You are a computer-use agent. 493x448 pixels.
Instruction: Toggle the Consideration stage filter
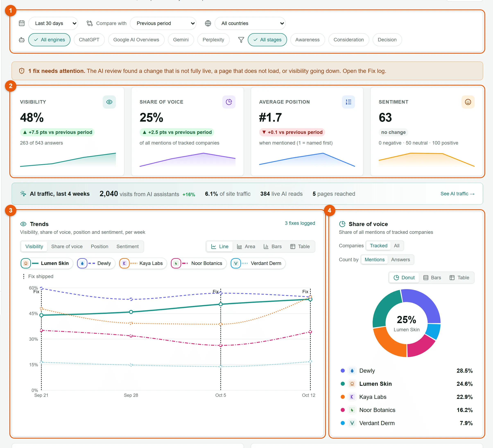(348, 40)
